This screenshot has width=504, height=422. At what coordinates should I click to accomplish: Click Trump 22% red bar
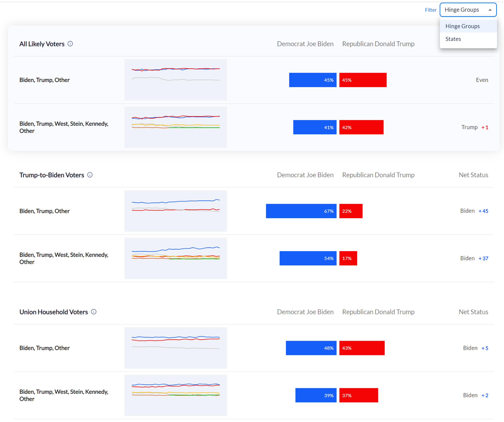click(x=351, y=211)
